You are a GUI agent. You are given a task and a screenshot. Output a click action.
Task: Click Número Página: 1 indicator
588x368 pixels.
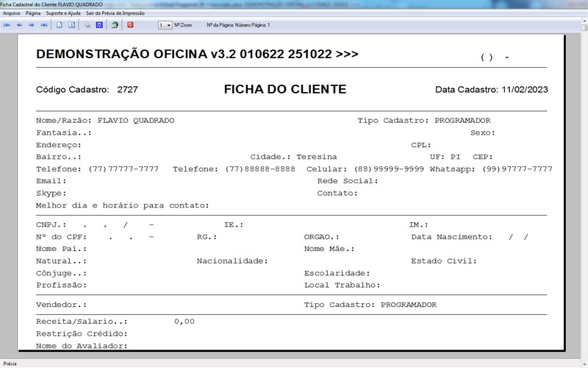[x=252, y=25]
